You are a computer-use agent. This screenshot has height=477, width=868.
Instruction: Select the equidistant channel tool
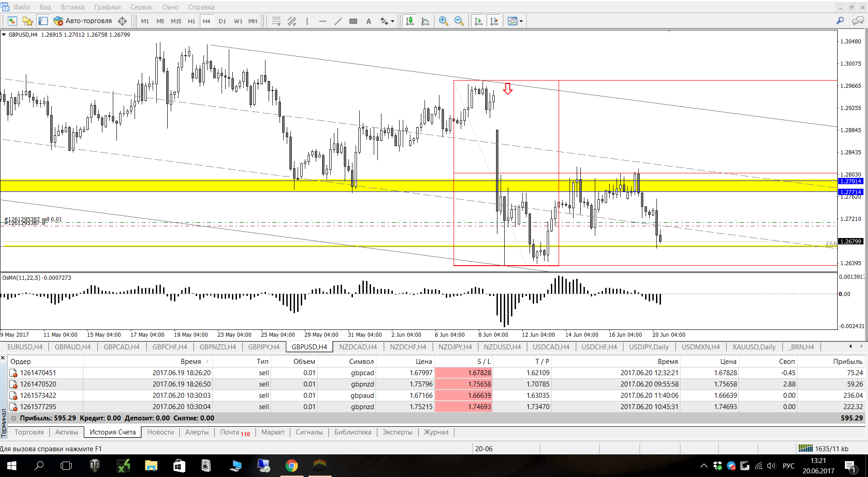[292, 21]
